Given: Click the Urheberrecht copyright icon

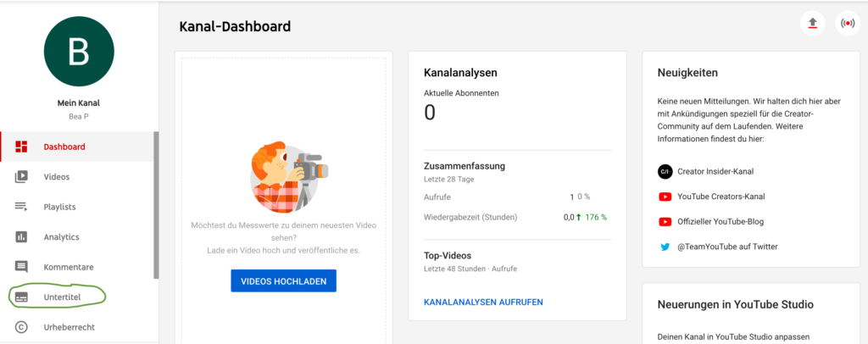Looking at the screenshot, I should 22,327.
